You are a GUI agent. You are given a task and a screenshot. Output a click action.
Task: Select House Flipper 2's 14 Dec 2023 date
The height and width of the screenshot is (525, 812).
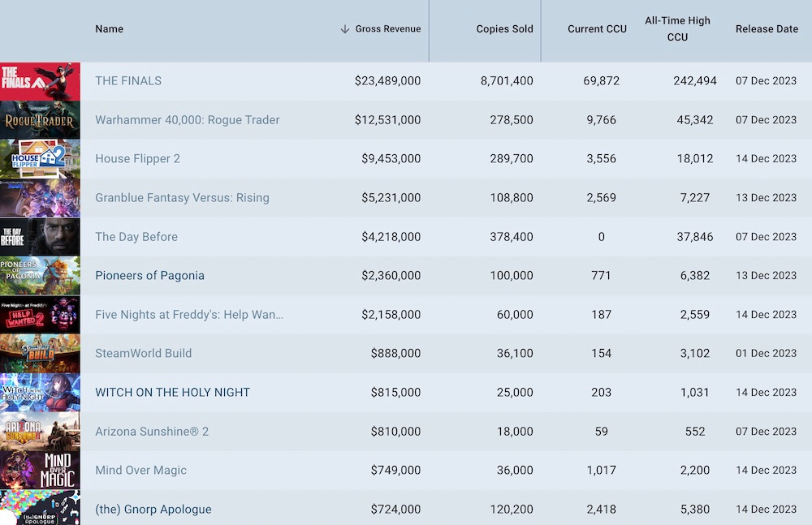[x=766, y=159]
